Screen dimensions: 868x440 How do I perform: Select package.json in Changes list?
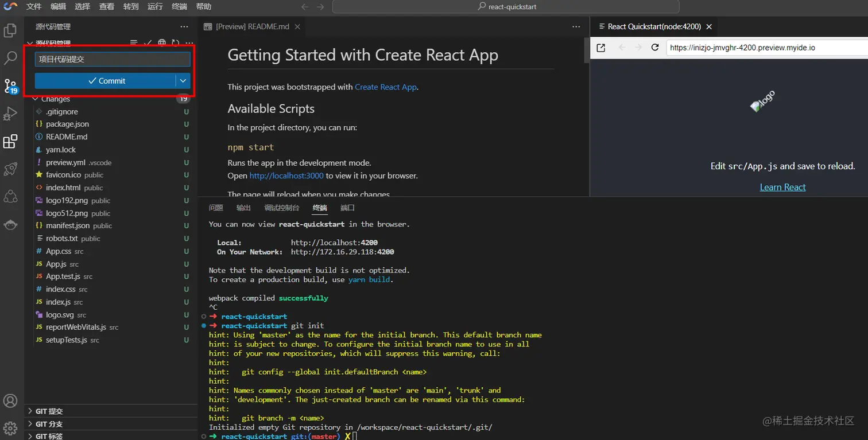coord(111,124)
